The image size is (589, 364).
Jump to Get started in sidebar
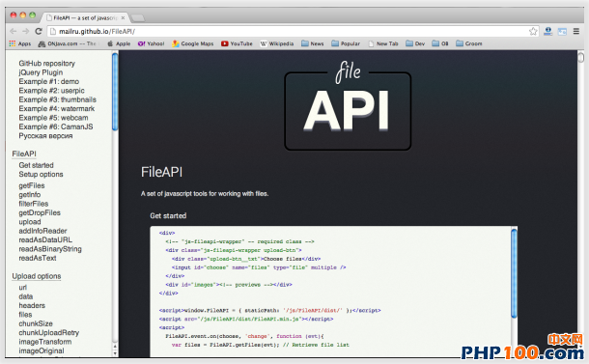[36, 165]
